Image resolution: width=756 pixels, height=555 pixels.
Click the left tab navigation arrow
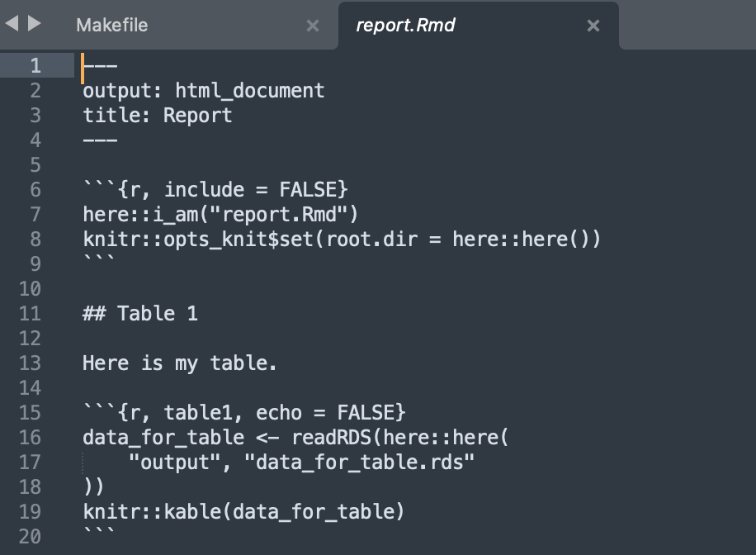(x=12, y=24)
